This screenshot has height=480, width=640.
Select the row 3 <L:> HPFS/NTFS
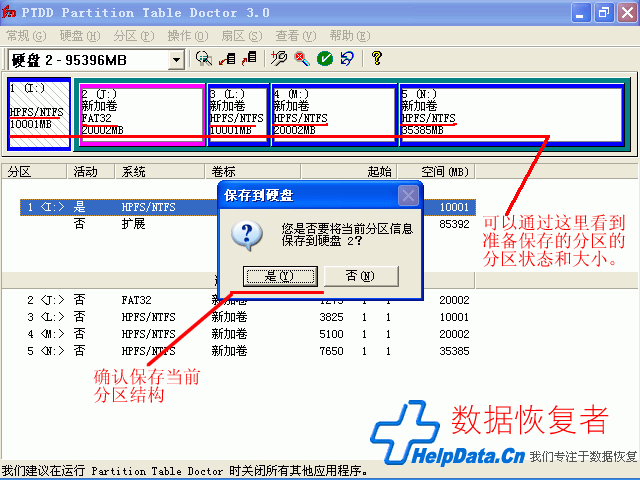click(248, 317)
